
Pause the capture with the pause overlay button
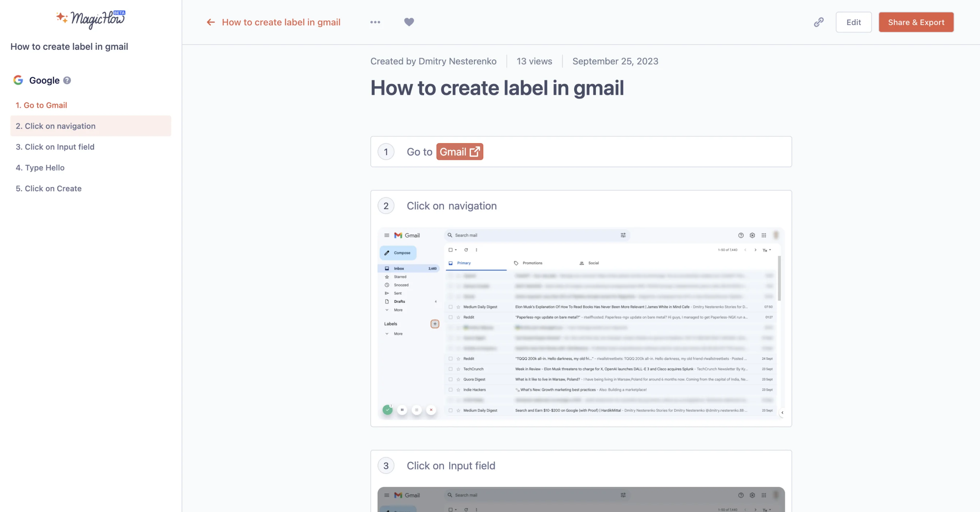coord(402,410)
